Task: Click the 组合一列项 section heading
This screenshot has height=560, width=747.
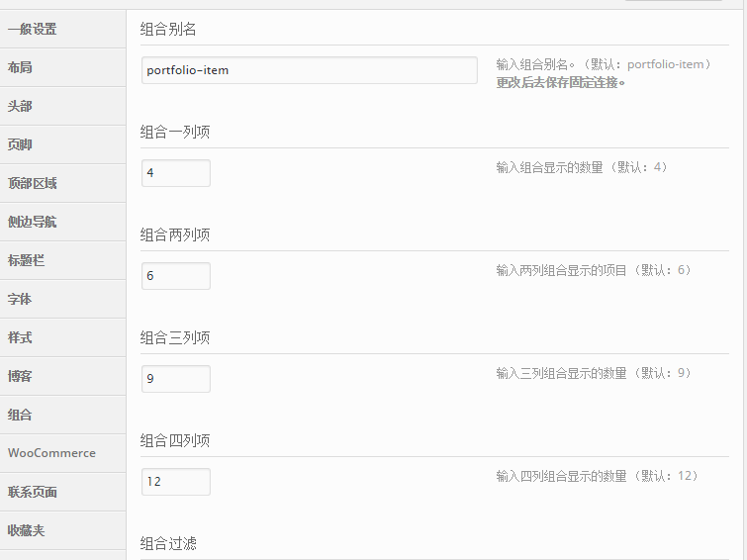Action: pyautogui.click(x=175, y=132)
